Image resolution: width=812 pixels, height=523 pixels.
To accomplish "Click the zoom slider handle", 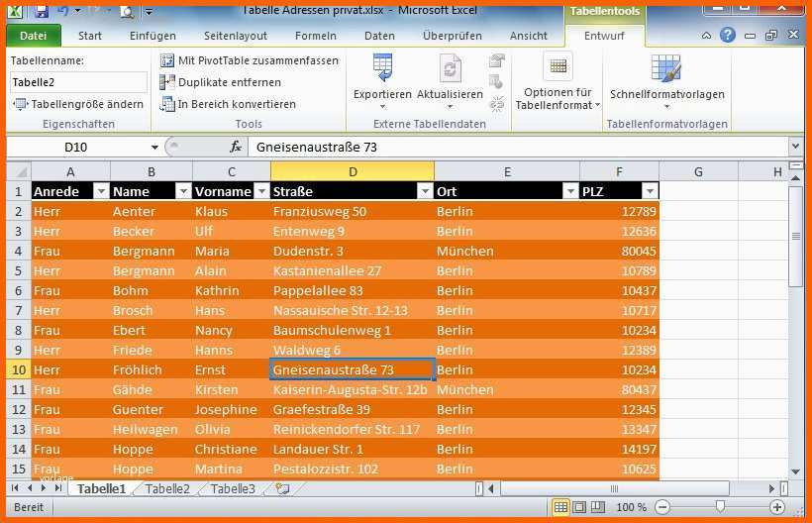I will click(720, 507).
